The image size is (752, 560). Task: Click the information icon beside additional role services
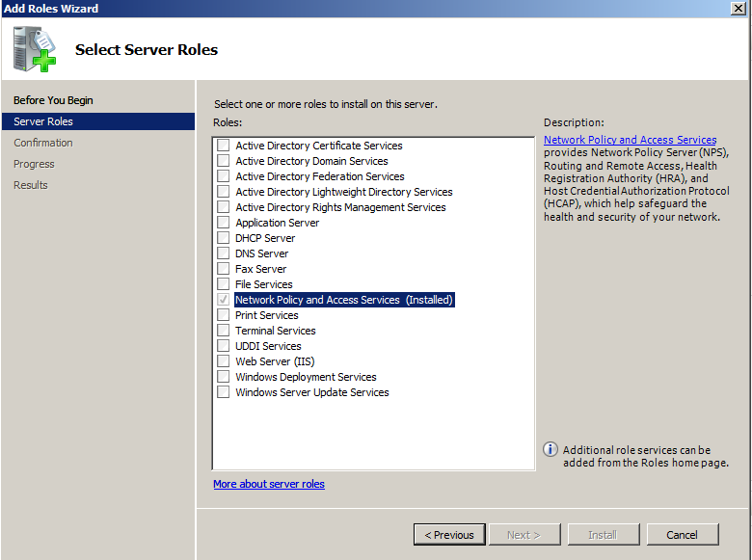(551, 449)
